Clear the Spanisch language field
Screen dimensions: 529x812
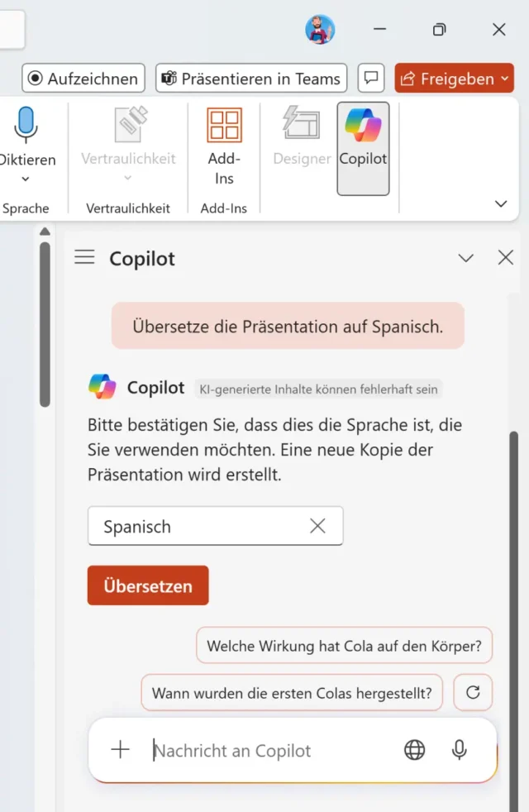317,526
